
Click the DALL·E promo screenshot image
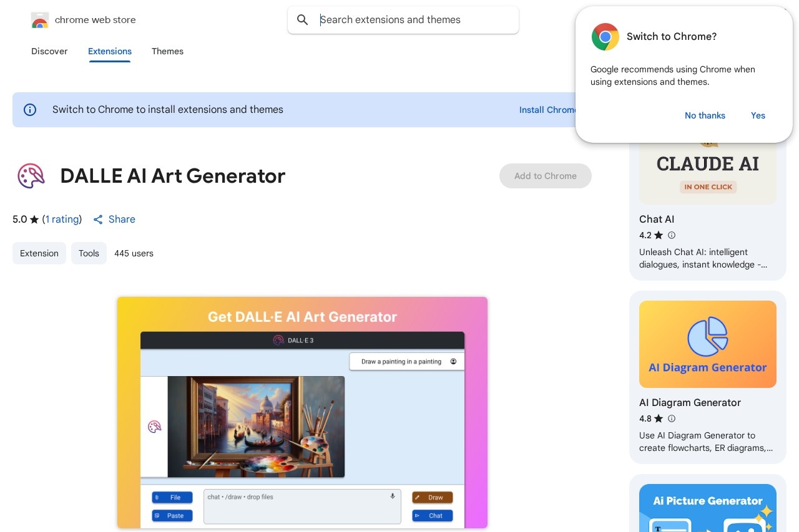[x=302, y=412]
